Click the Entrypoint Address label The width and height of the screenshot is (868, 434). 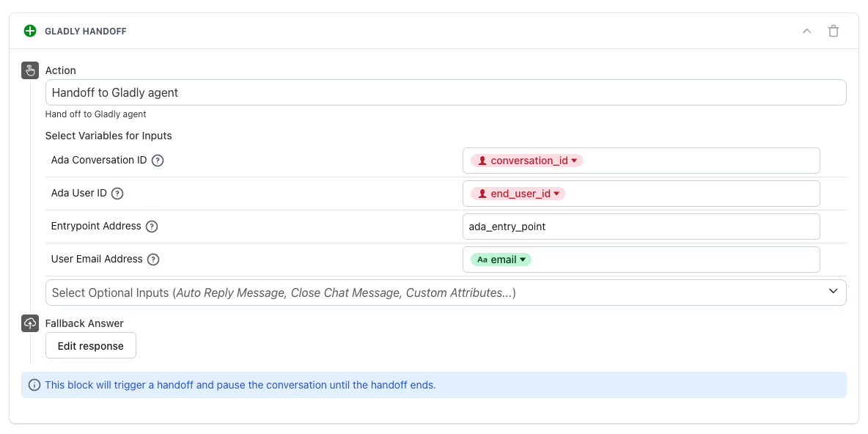pyautogui.click(x=96, y=227)
